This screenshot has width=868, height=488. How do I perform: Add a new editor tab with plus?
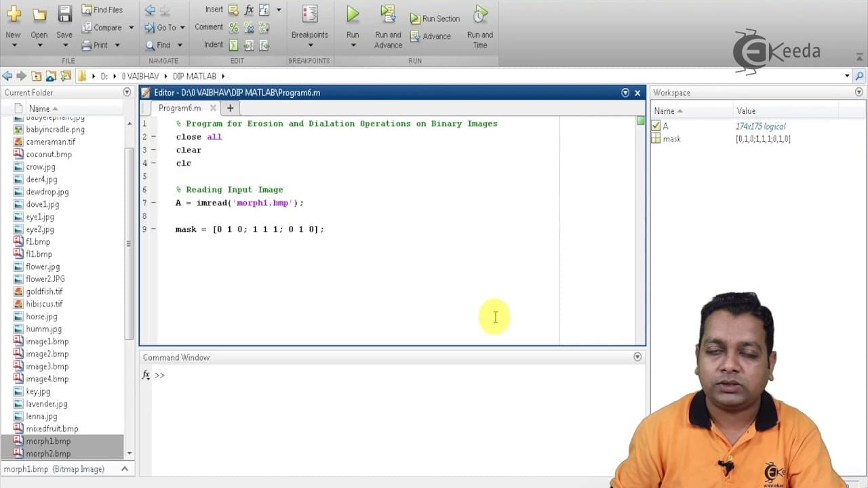(230, 108)
